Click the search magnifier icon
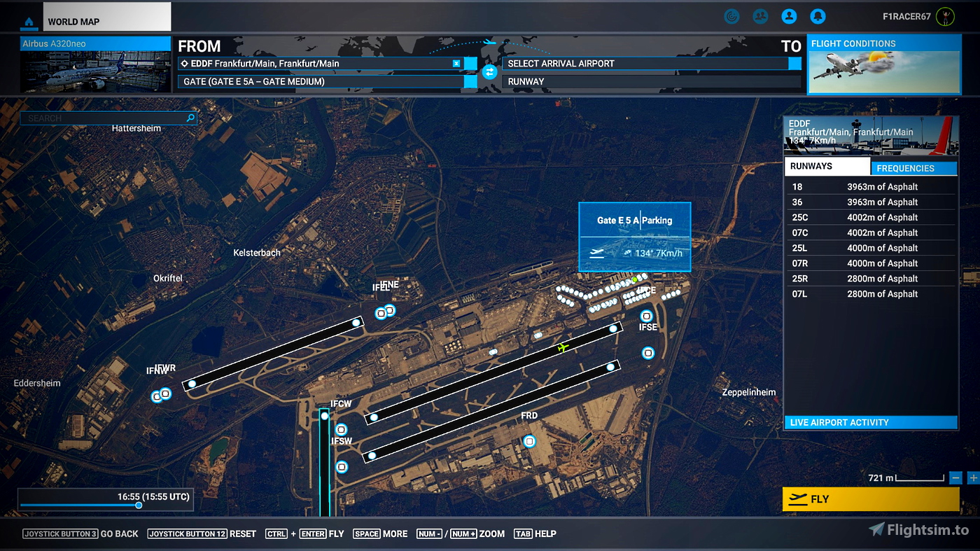980x551 pixels. pos(190,118)
